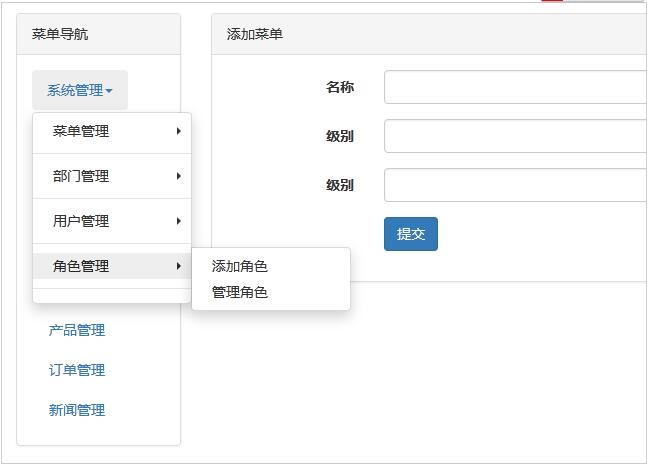Click the submenu arrow for 部门管理
The image size is (657, 466).
tap(179, 176)
